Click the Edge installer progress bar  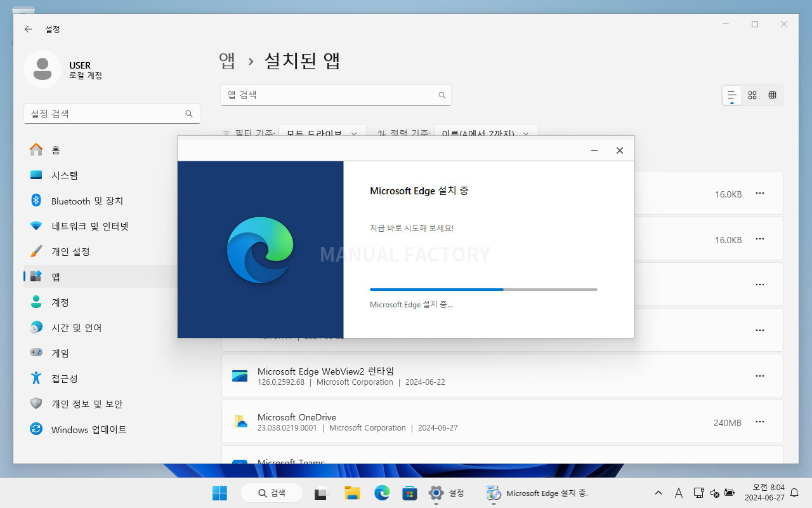pos(483,290)
